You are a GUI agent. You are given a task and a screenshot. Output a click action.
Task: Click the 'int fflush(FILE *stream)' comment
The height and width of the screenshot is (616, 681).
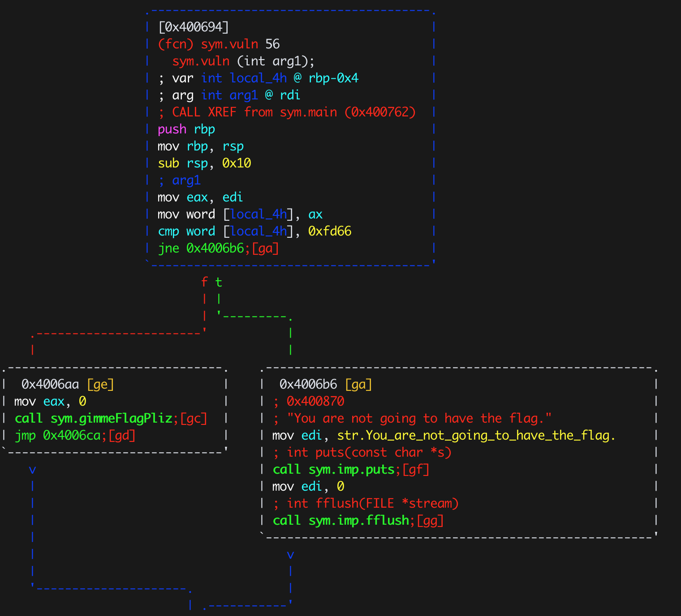(x=373, y=503)
